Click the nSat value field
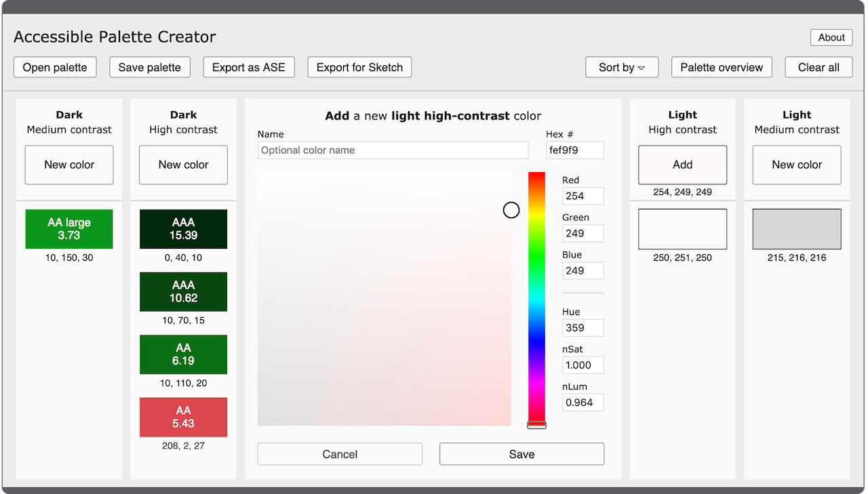This screenshot has width=868, height=494. pyautogui.click(x=583, y=365)
